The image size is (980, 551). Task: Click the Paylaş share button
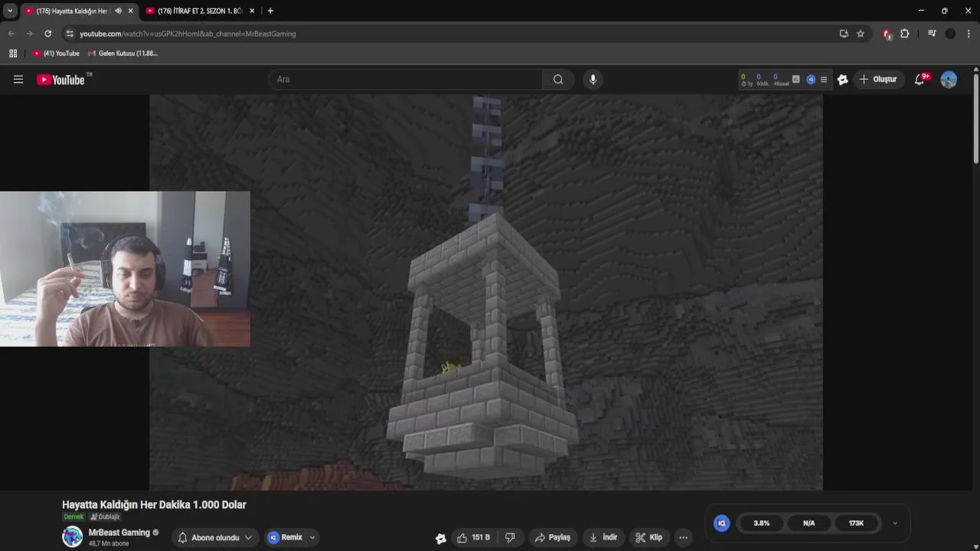[552, 538]
